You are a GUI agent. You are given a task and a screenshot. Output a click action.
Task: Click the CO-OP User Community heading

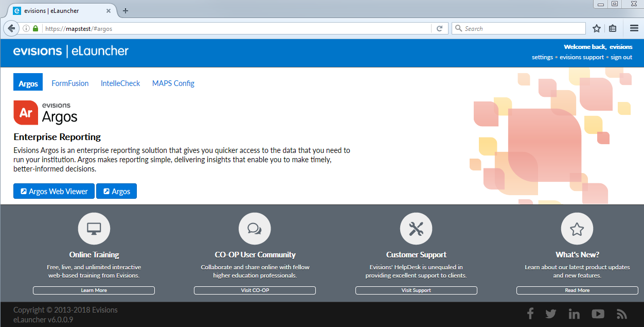255,255
